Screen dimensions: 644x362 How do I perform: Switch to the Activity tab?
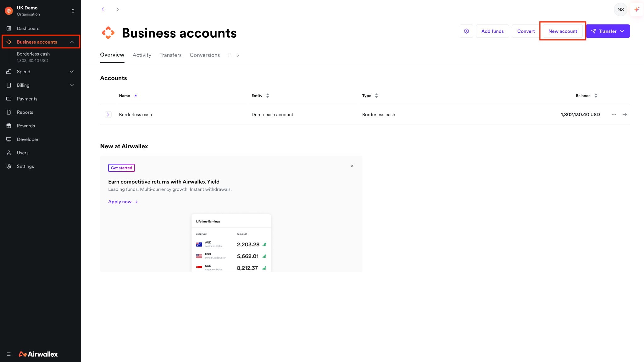[142, 55]
